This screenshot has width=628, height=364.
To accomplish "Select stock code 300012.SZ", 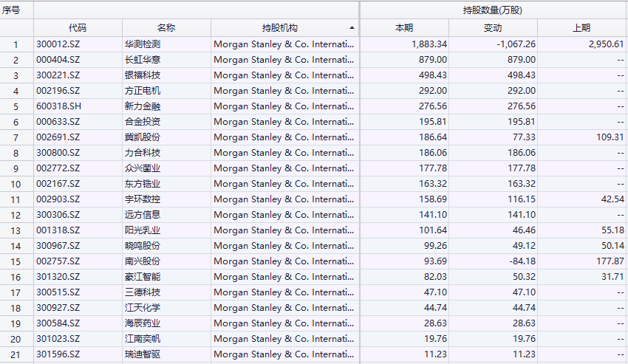I will click(58, 44).
